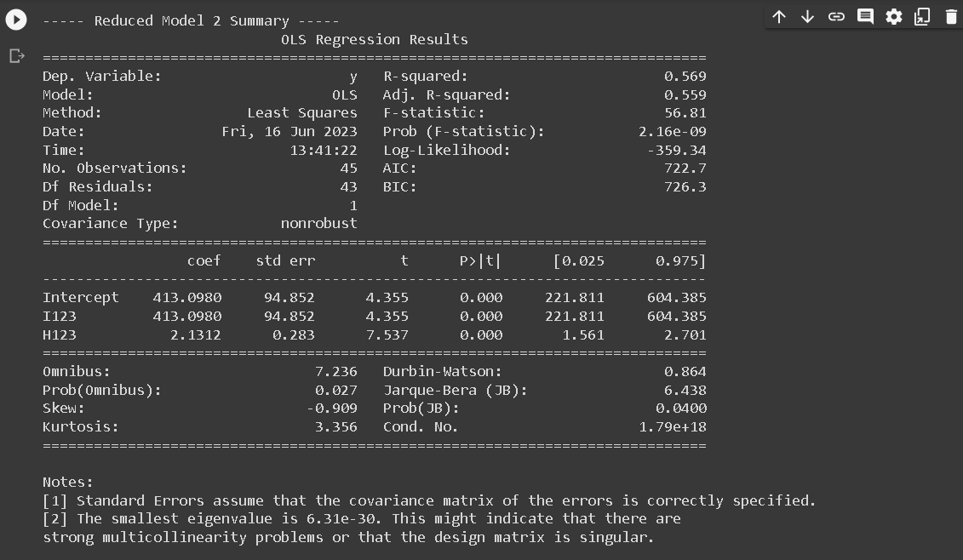The width and height of the screenshot is (963, 560).
Task: Mirror cell in tab icon
Action: pos(922,16)
